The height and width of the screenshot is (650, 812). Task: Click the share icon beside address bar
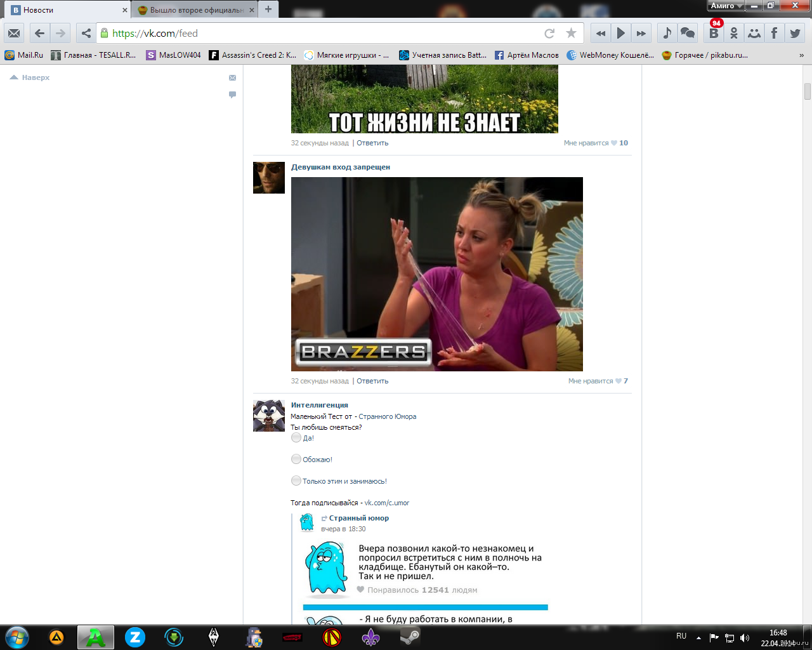(86, 33)
